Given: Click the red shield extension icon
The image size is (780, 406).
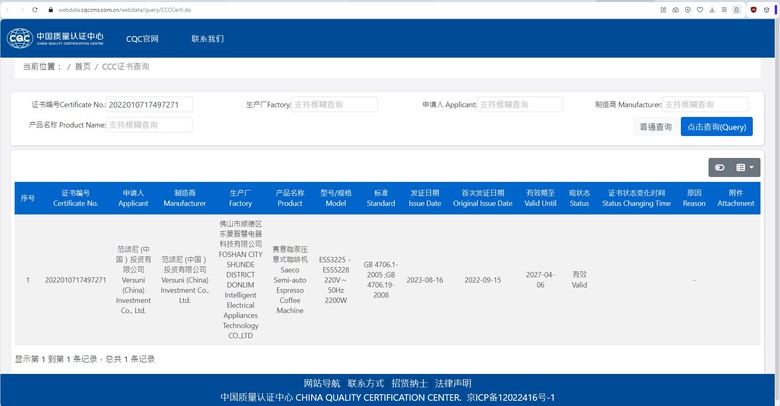Looking at the screenshot, I should click(754, 9).
